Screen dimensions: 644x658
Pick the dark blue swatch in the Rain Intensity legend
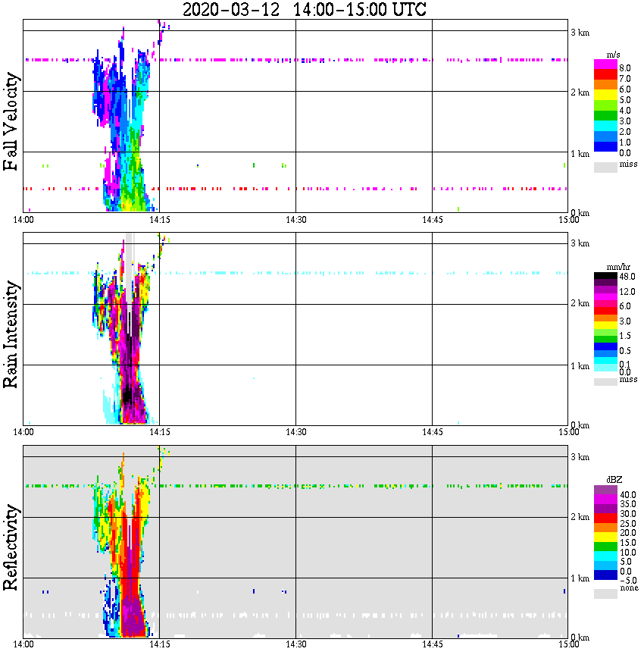point(605,346)
